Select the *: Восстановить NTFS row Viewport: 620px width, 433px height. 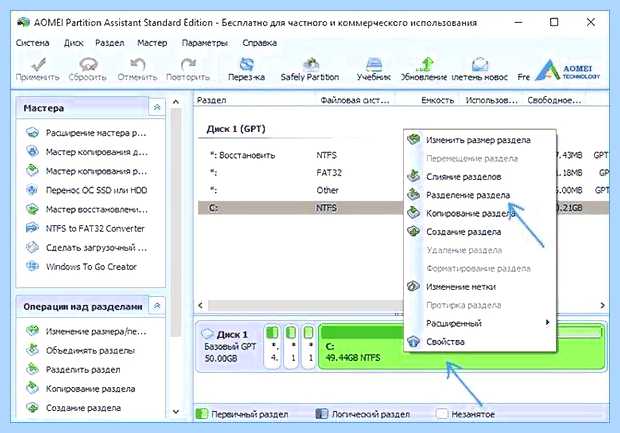(x=301, y=155)
